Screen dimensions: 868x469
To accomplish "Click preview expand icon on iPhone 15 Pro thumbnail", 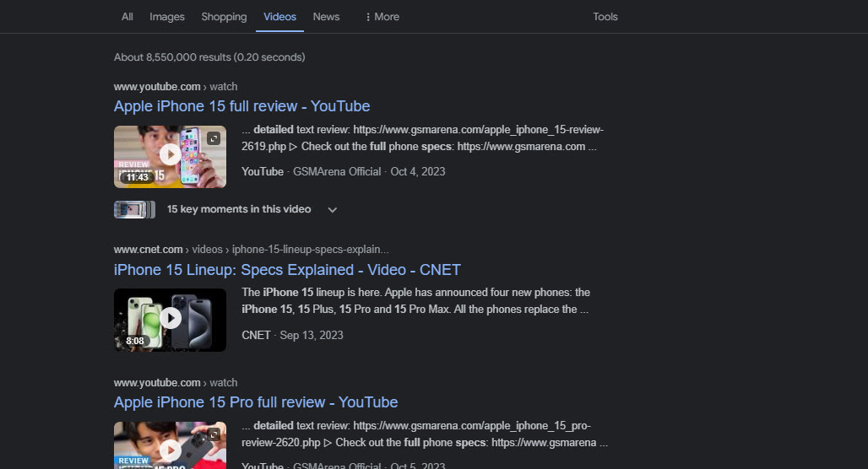I will point(214,434).
